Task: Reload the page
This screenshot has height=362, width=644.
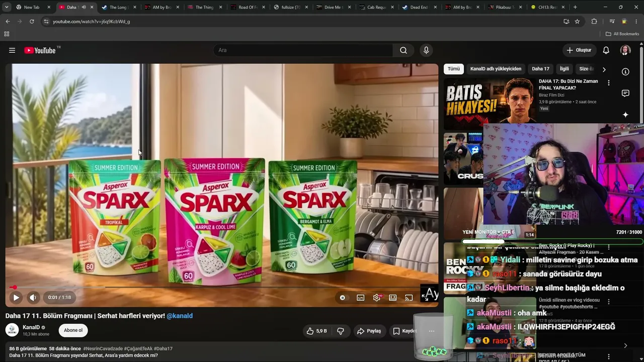Action: (32, 22)
